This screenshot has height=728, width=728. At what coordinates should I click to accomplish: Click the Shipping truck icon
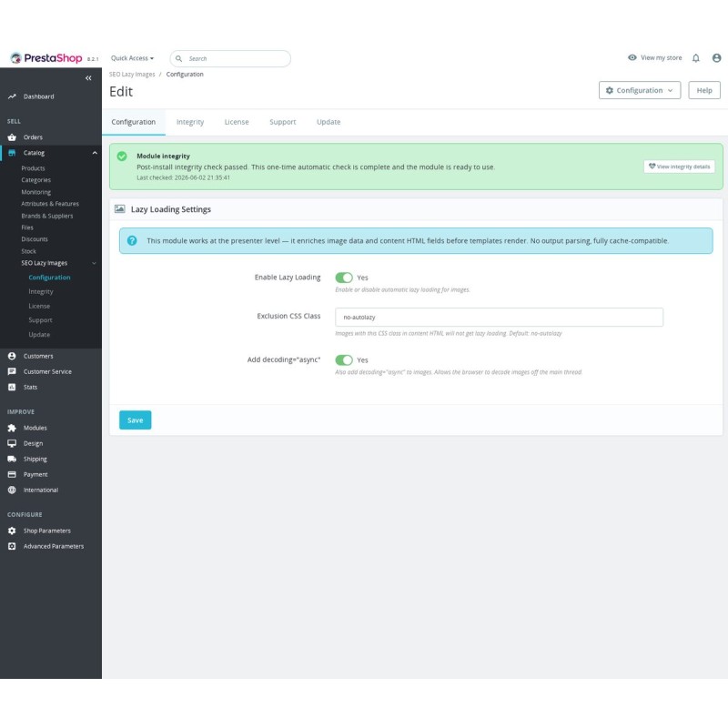coord(12,460)
